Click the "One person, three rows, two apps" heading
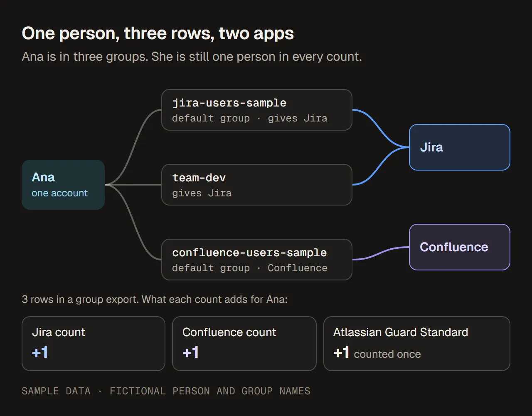The height and width of the screenshot is (416, 532). 158,34
